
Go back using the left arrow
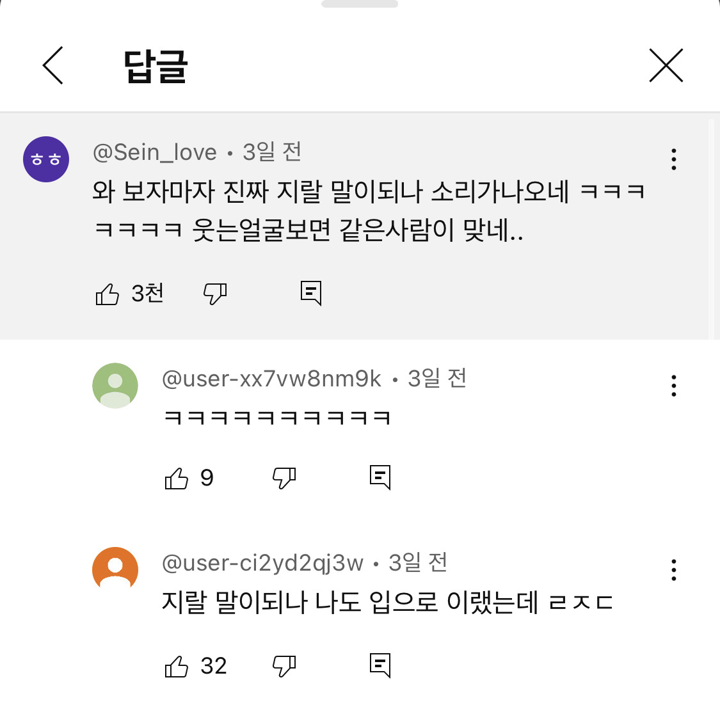click(x=53, y=65)
